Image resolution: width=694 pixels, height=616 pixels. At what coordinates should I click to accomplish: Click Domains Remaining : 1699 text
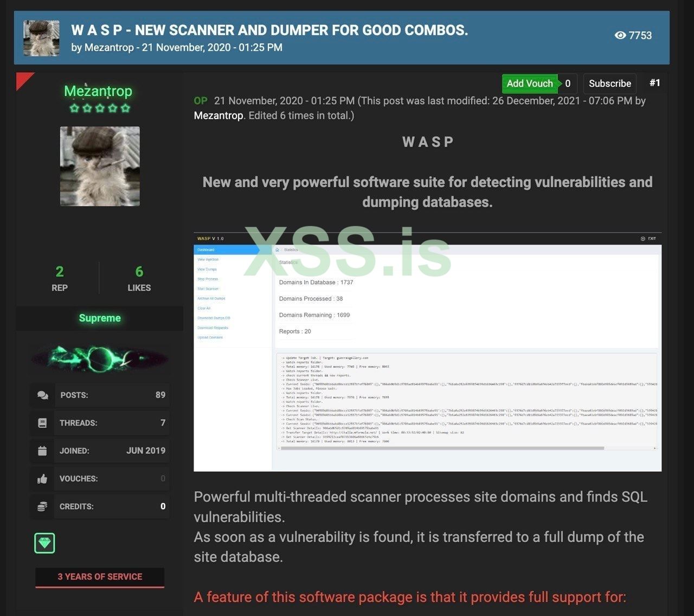(x=314, y=315)
